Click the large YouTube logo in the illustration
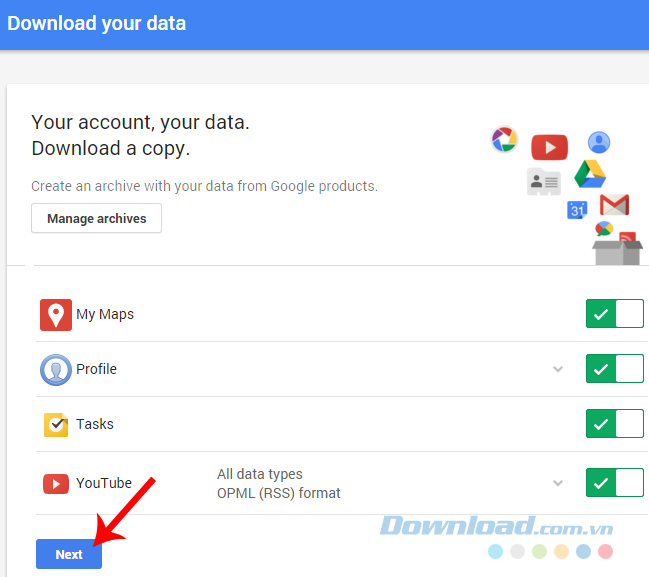 550,147
